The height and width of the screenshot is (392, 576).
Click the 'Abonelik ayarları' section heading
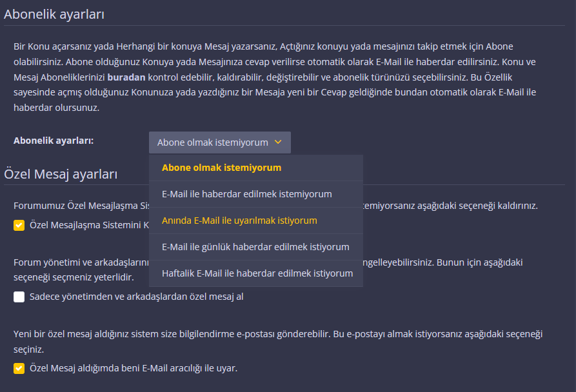pos(54,14)
